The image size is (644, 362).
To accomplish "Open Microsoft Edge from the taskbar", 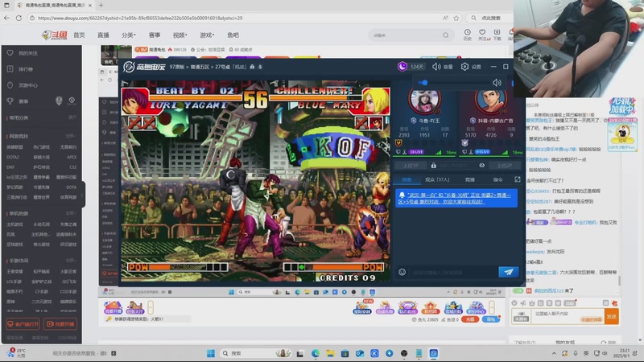I will click(316, 353).
